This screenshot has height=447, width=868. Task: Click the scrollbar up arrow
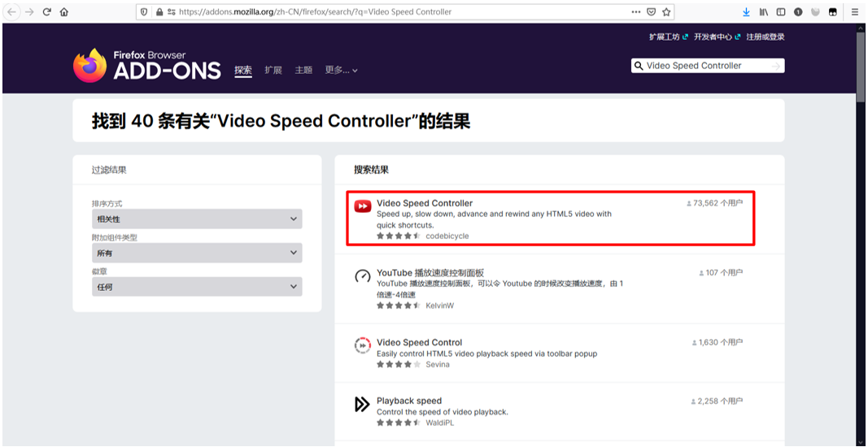[x=861, y=27]
